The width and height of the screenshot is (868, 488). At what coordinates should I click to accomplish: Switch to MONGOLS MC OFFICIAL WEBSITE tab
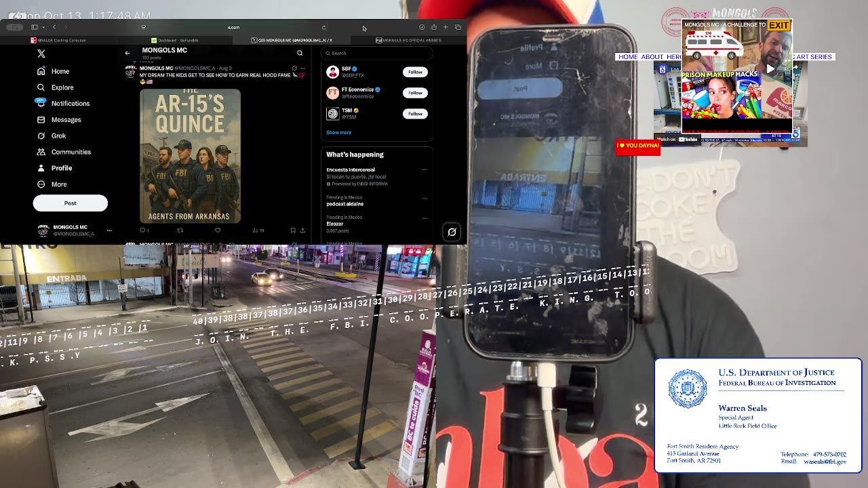408,40
